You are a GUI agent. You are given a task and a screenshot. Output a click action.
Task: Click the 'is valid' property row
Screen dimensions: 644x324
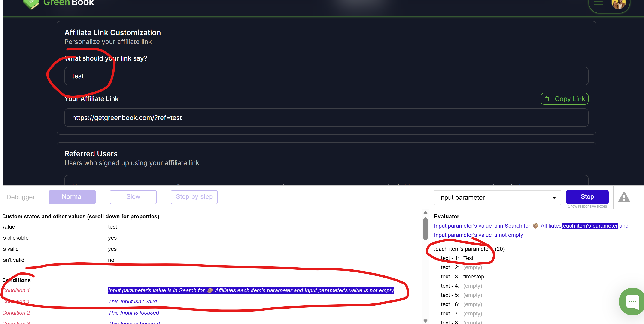click(x=60, y=249)
